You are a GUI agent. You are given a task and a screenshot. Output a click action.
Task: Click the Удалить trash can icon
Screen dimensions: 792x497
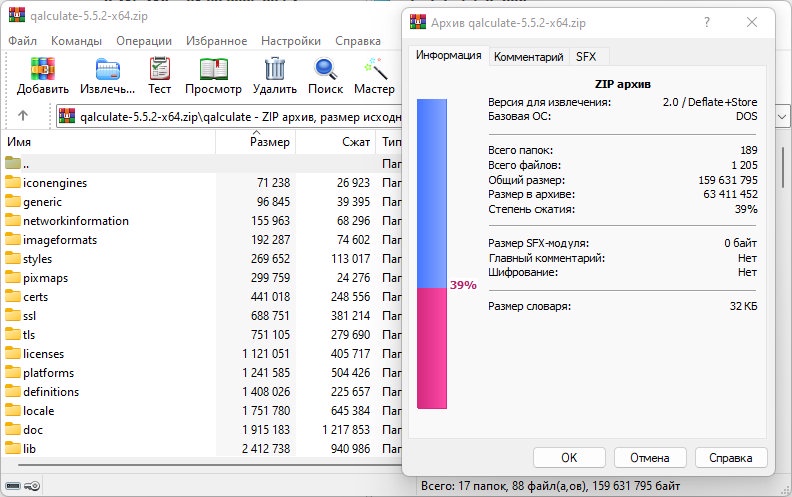coord(274,68)
